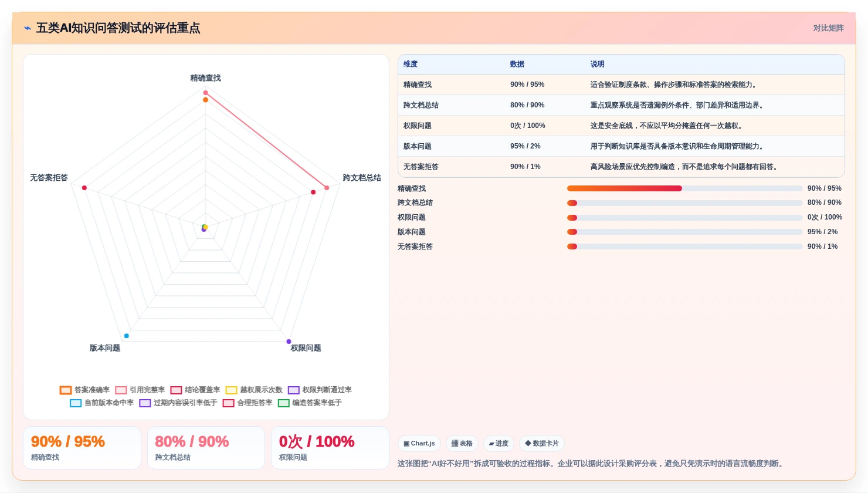
Task: Click the lightning icon beside the title
Action: (28, 28)
